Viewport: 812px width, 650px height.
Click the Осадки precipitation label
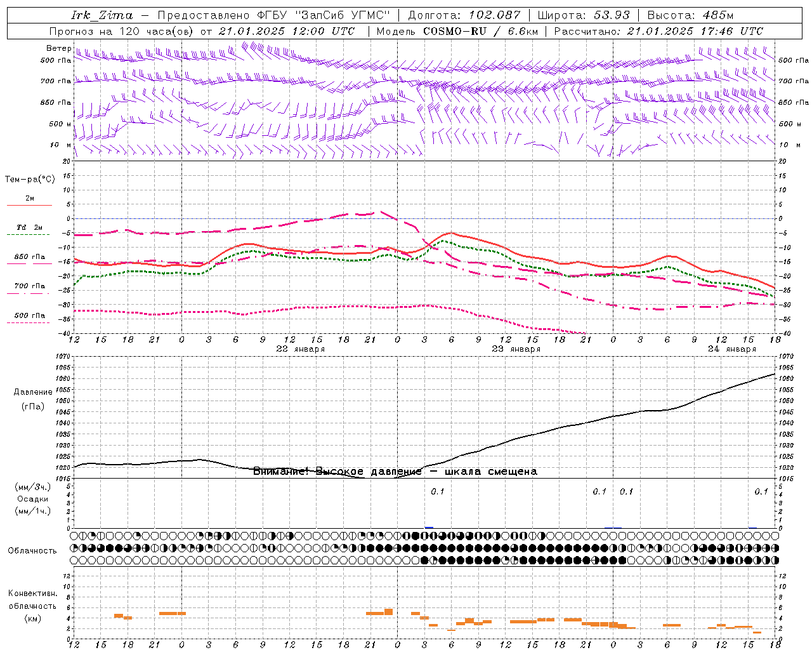tap(32, 499)
